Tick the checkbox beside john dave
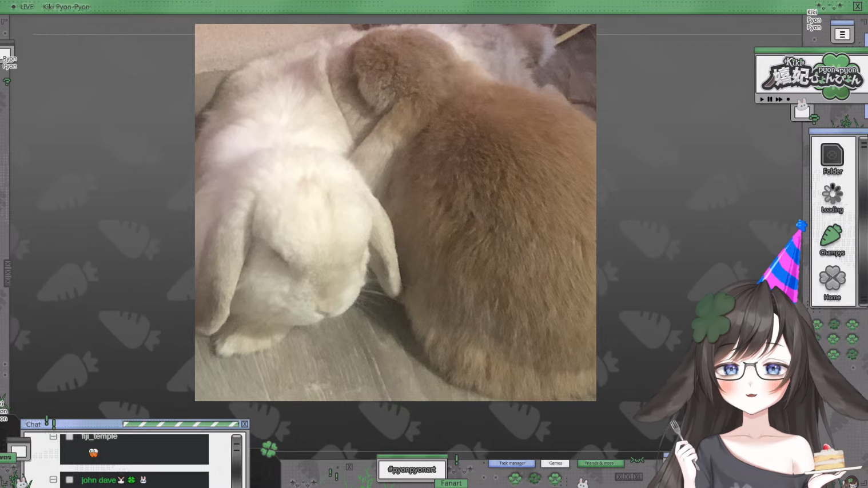The height and width of the screenshot is (488, 868). click(69, 480)
